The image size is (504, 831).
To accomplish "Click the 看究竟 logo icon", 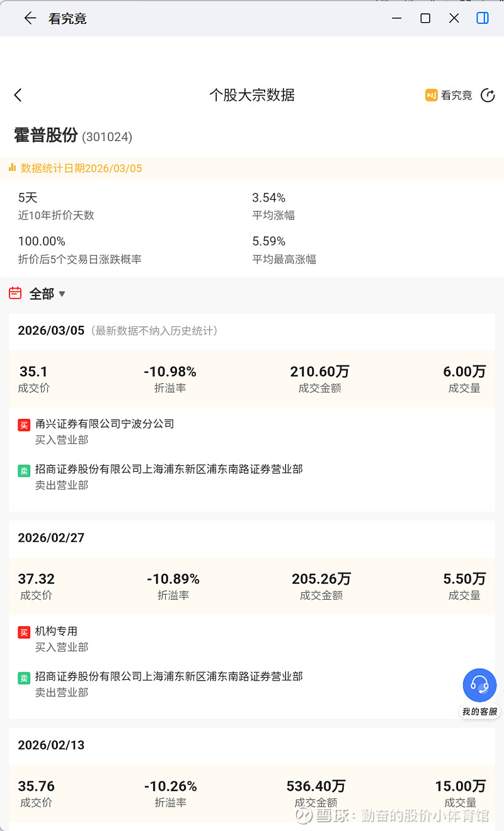I will click(x=432, y=95).
